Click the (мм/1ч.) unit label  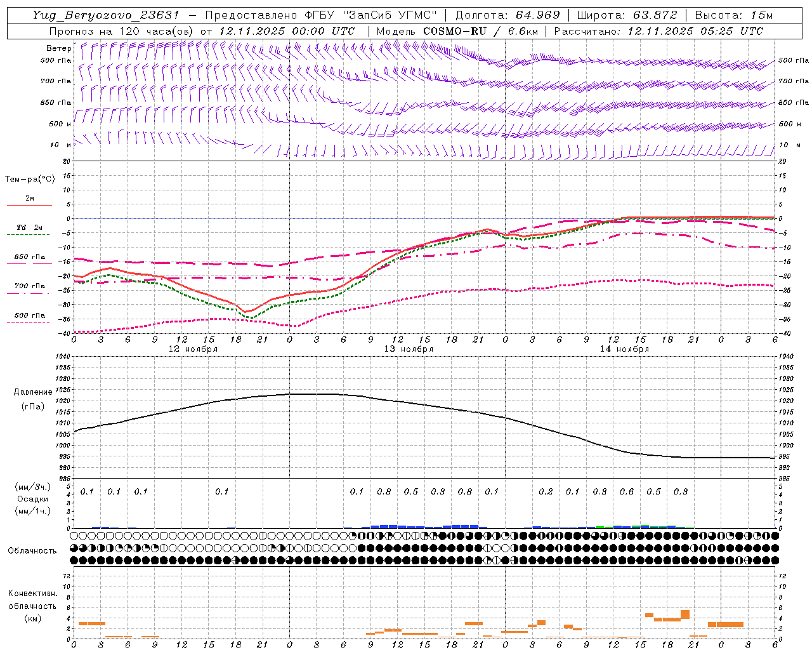click(33, 511)
